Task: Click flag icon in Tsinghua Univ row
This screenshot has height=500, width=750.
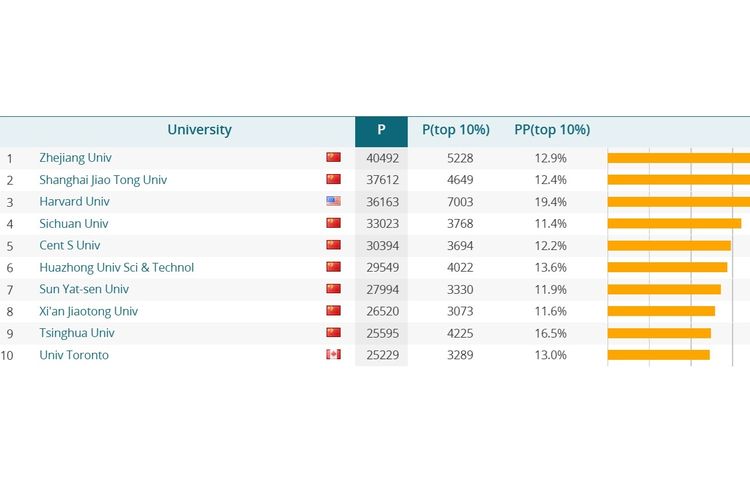Action: 333,333
